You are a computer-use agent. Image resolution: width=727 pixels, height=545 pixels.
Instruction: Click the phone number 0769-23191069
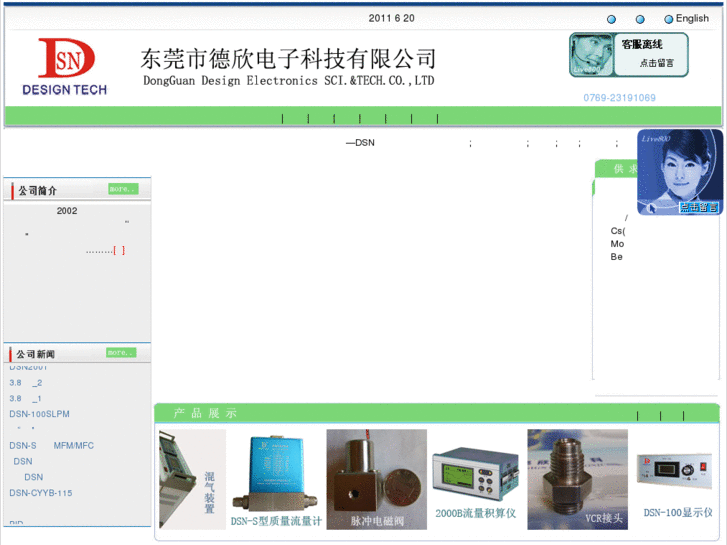pos(619,98)
